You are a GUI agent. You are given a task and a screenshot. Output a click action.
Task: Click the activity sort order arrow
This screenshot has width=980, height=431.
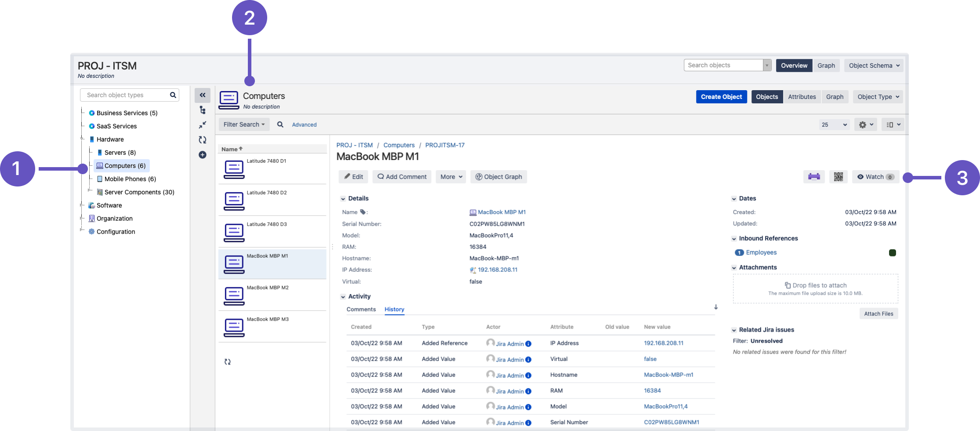(716, 307)
